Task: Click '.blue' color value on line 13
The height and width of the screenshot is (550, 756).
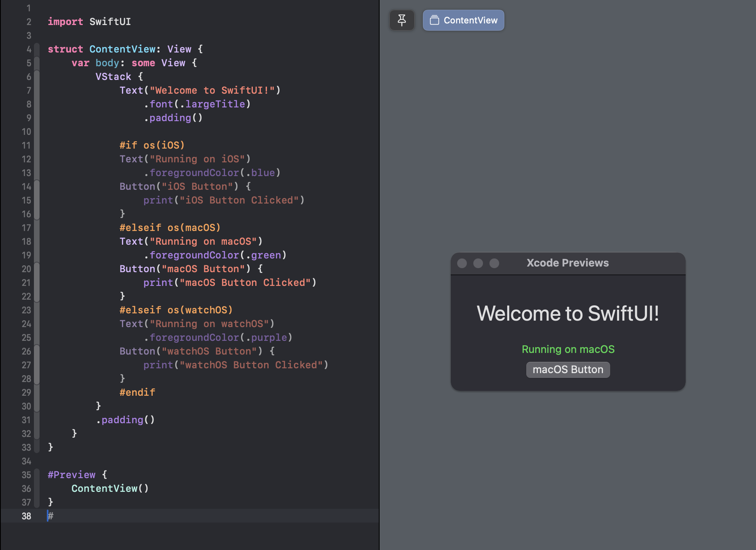Action: pos(260,173)
